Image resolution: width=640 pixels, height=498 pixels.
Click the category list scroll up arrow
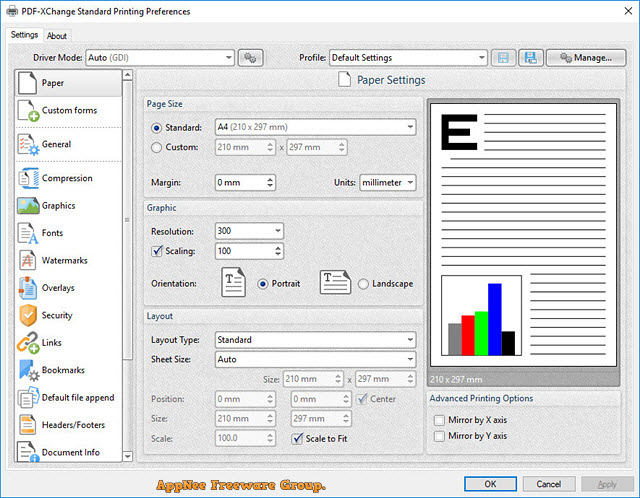[128, 75]
